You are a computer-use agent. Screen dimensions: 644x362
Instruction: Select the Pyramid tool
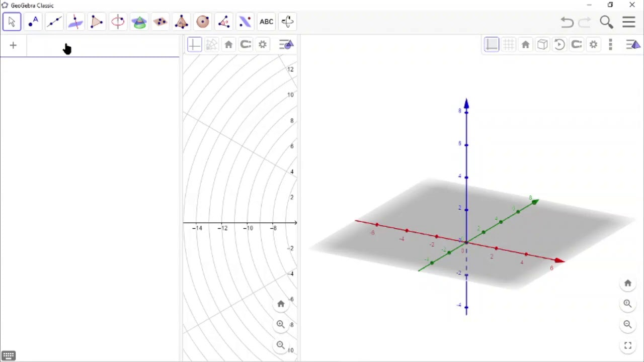click(181, 22)
